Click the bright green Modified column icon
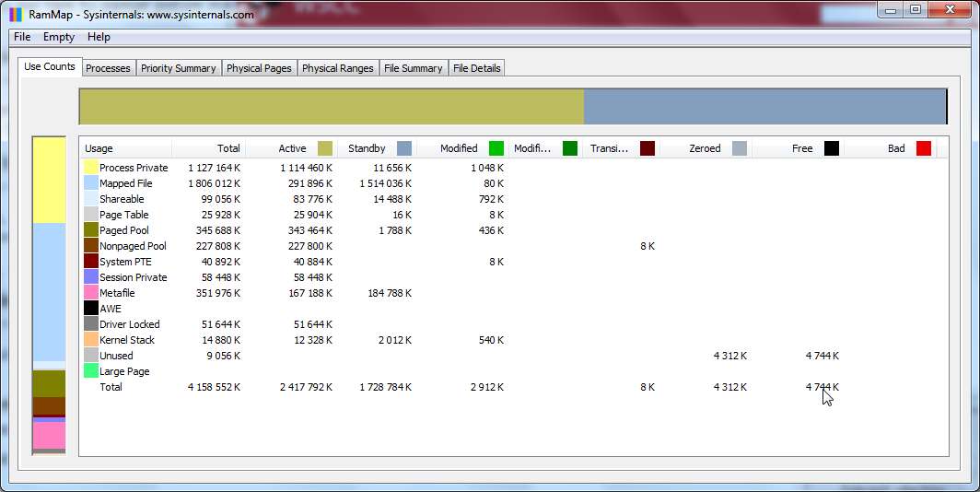Screen dimensions: 980x492 496,148
